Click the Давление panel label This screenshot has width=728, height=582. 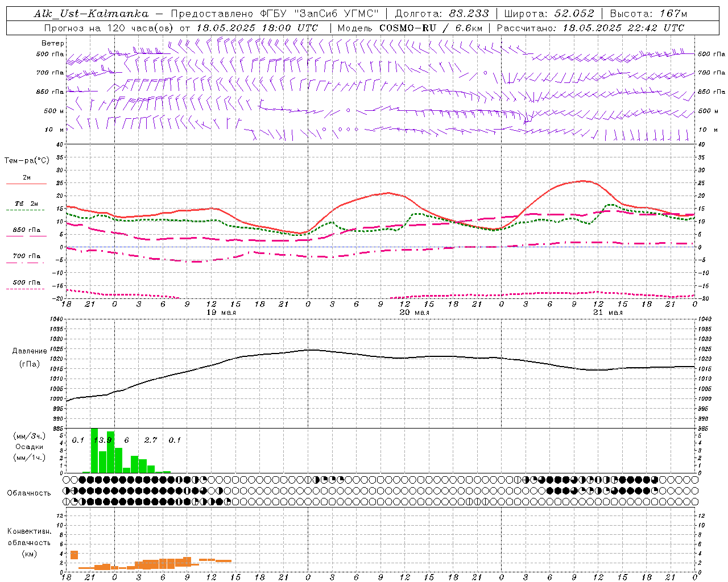click(x=30, y=351)
